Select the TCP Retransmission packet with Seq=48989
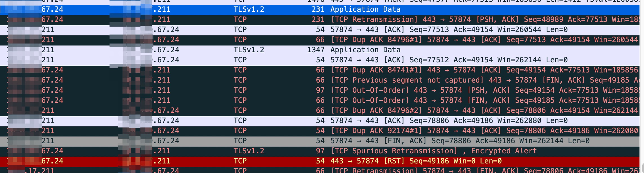644x173 pixels. tap(394, 20)
